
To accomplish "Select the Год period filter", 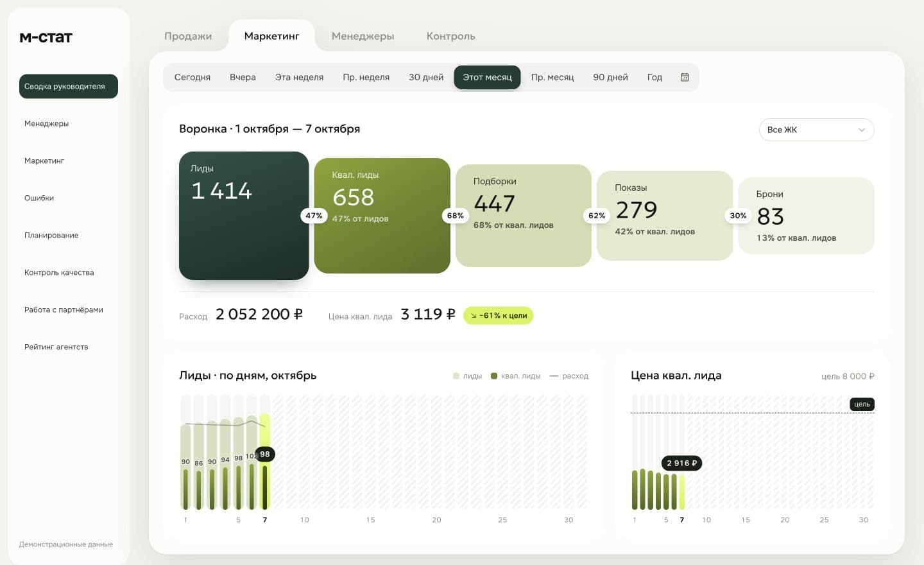I will (654, 77).
